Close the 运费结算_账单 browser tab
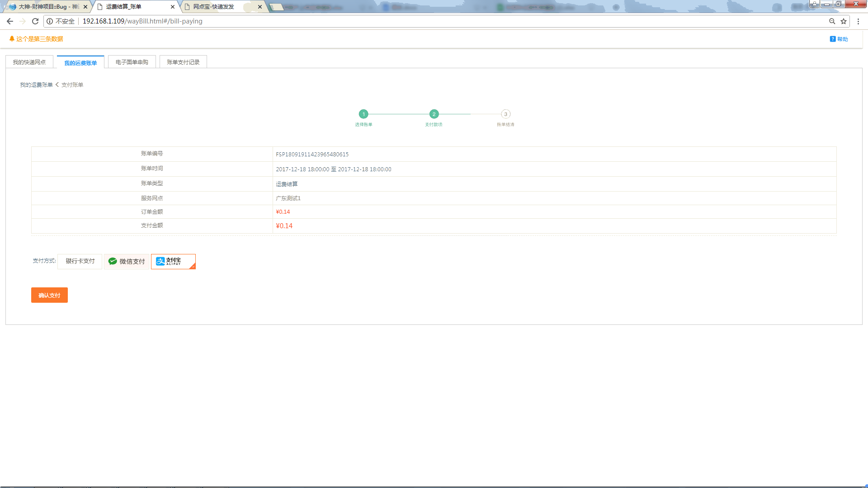Image resolution: width=868 pixels, height=488 pixels. click(x=173, y=7)
